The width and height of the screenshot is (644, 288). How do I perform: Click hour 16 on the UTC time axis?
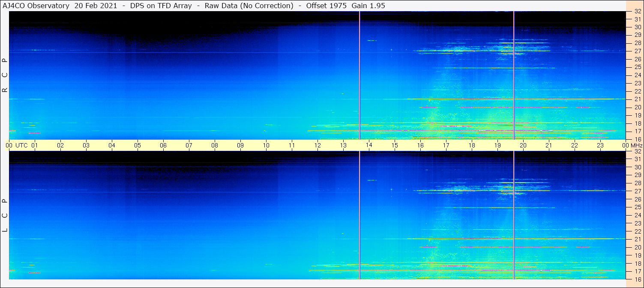pyautogui.click(x=420, y=145)
